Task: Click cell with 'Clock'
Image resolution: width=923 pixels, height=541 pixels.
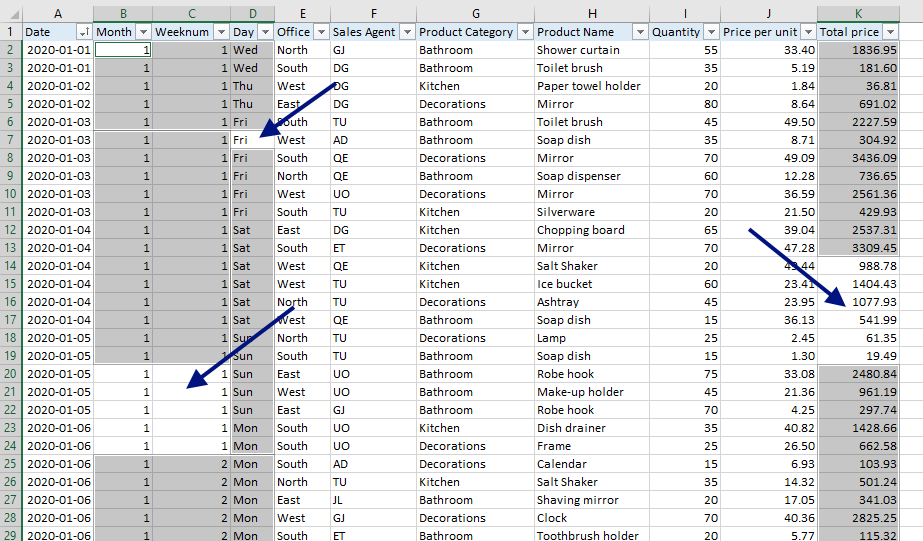Action: click(592, 518)
